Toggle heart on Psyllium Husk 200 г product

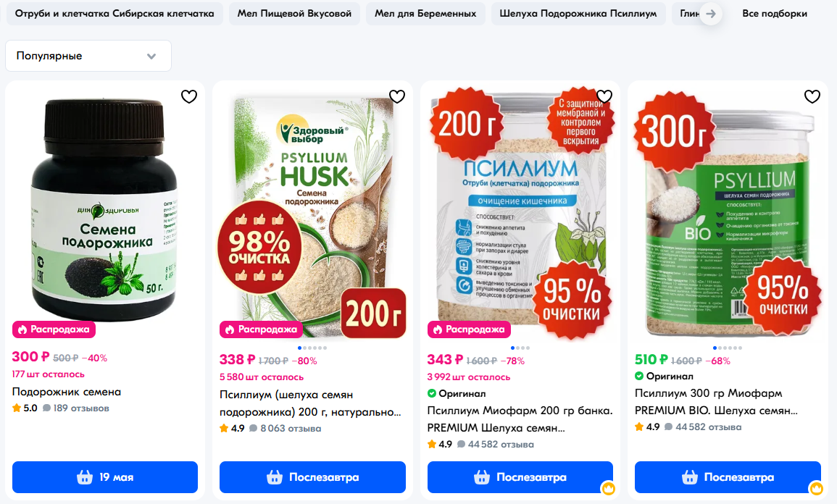[396, 96]
